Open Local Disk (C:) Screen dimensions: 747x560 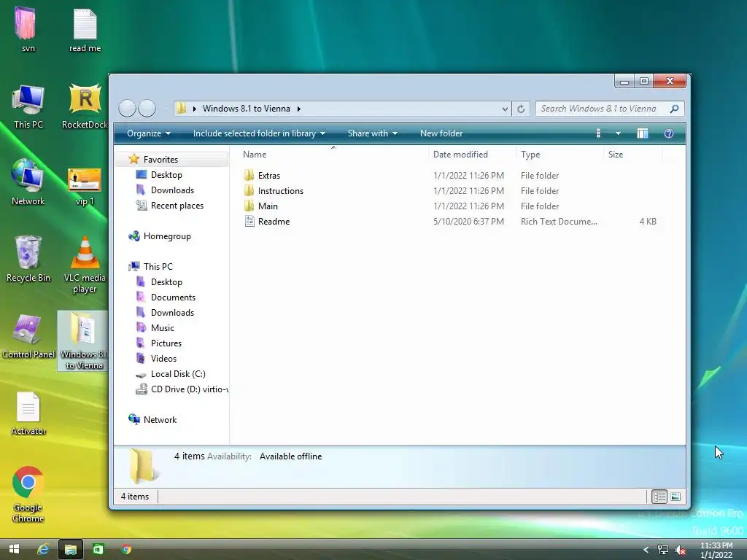tap(178, 374)
